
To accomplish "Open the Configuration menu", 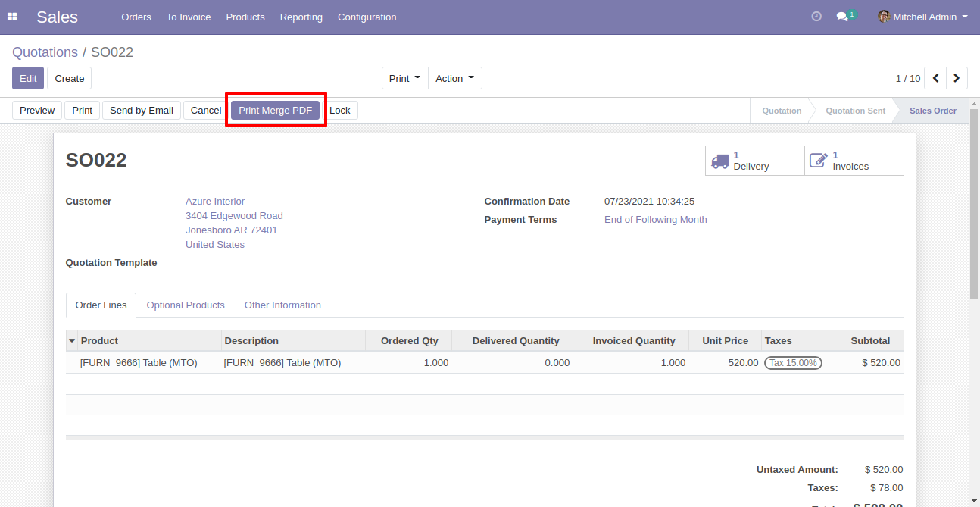I will pos(367,17).
